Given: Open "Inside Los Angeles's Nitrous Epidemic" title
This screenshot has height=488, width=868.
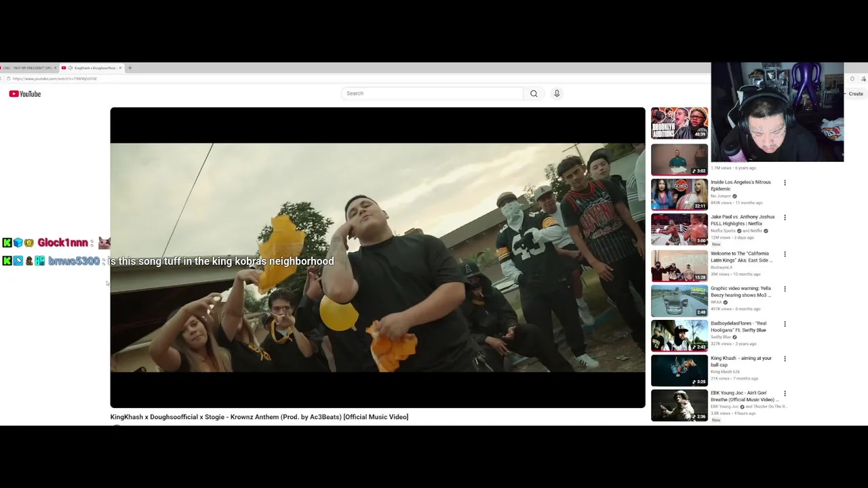Looking at the screenshot, I should (741, 186).
